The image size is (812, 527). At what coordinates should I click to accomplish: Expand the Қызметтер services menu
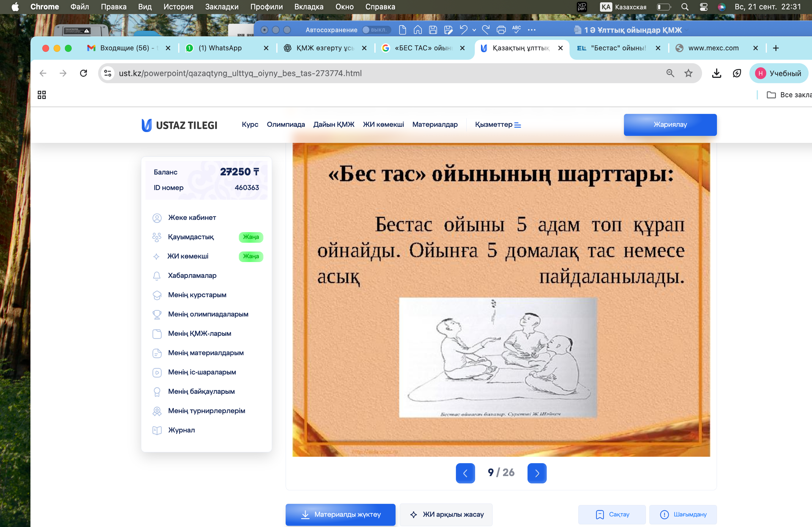(x=497, y=125)
